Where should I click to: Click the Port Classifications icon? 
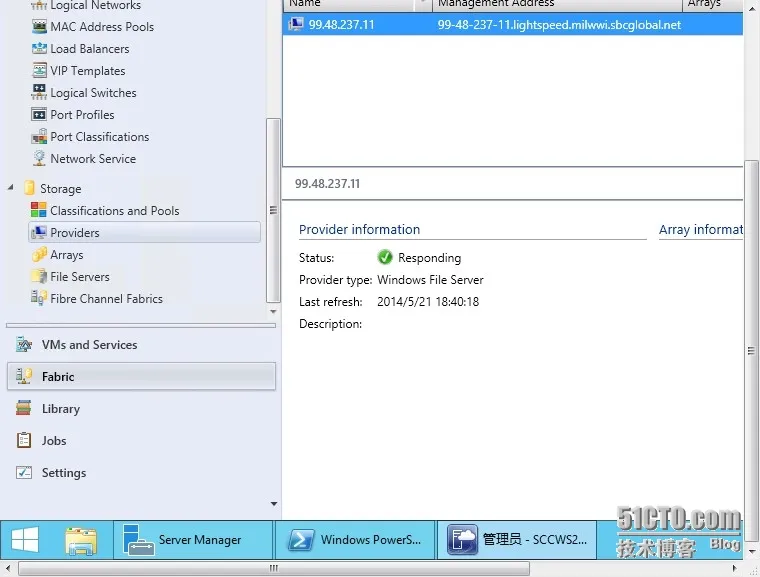[x=39, y=136]
